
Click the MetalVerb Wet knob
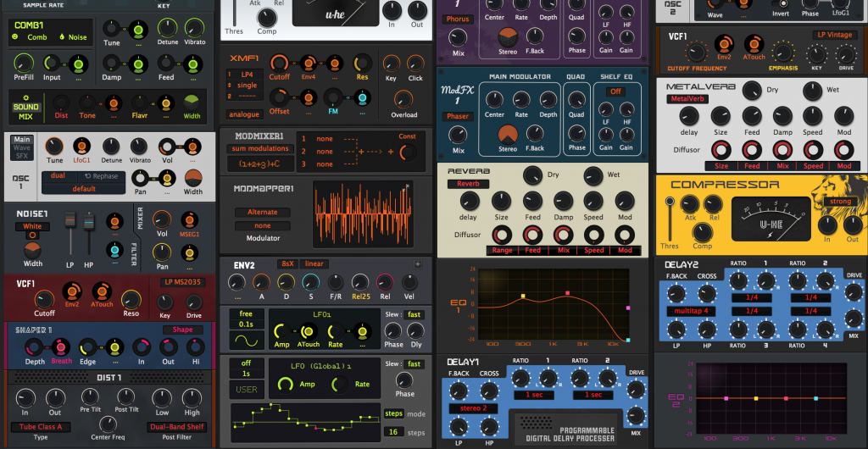[x=812, y=91]
